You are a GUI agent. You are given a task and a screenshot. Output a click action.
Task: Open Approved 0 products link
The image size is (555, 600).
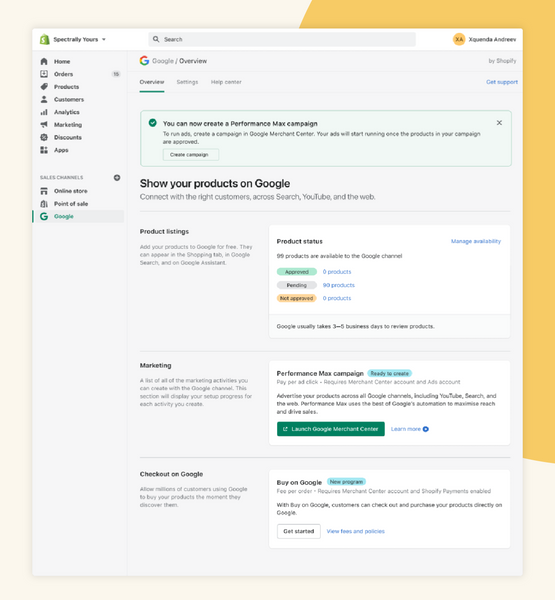coord(337,272)
